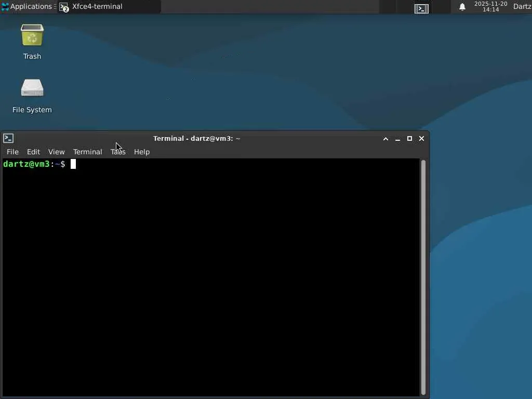Click the dartz@vm3 prompt text

point(26,164)
